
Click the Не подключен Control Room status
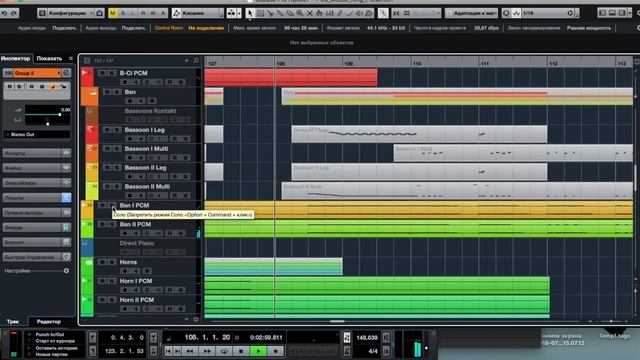206,28
